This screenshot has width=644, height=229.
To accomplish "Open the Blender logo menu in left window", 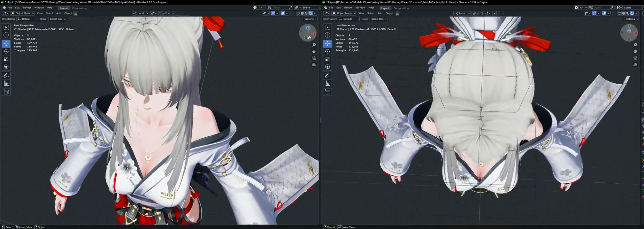I will pyautogui.click(x=4, y=8).
